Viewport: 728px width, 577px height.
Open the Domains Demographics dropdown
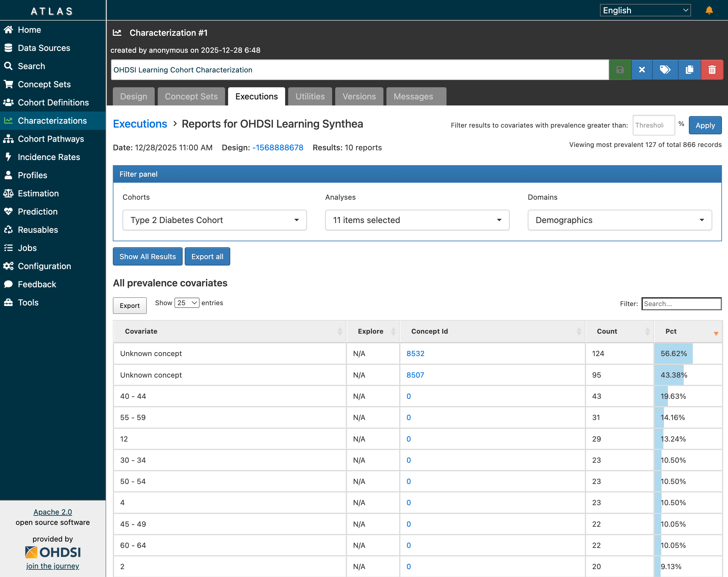pos(619,220)
